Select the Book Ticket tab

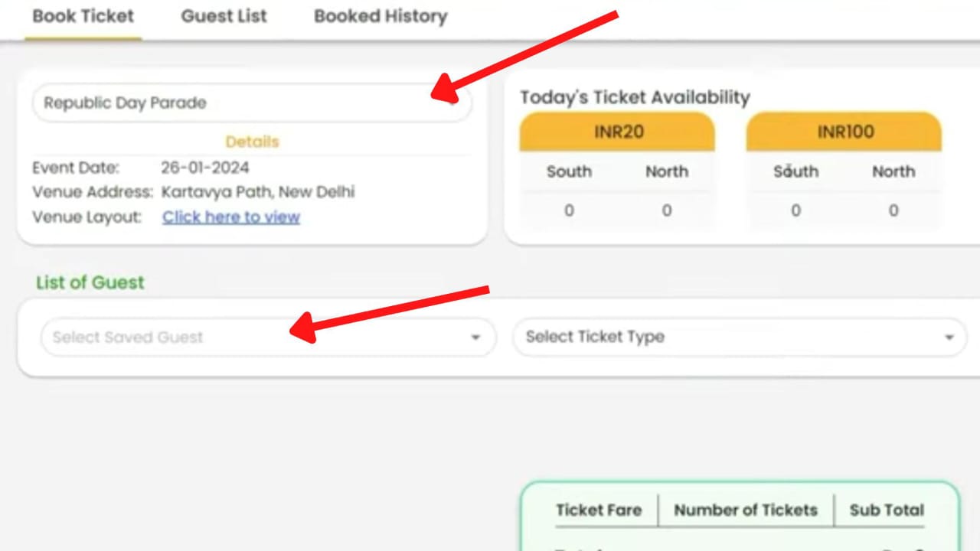coord(83,16)
